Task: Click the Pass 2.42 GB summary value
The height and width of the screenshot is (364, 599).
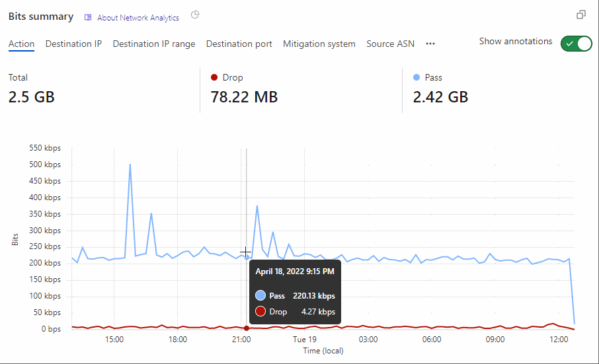Action: pyautogui.click(x=440, y=97)
